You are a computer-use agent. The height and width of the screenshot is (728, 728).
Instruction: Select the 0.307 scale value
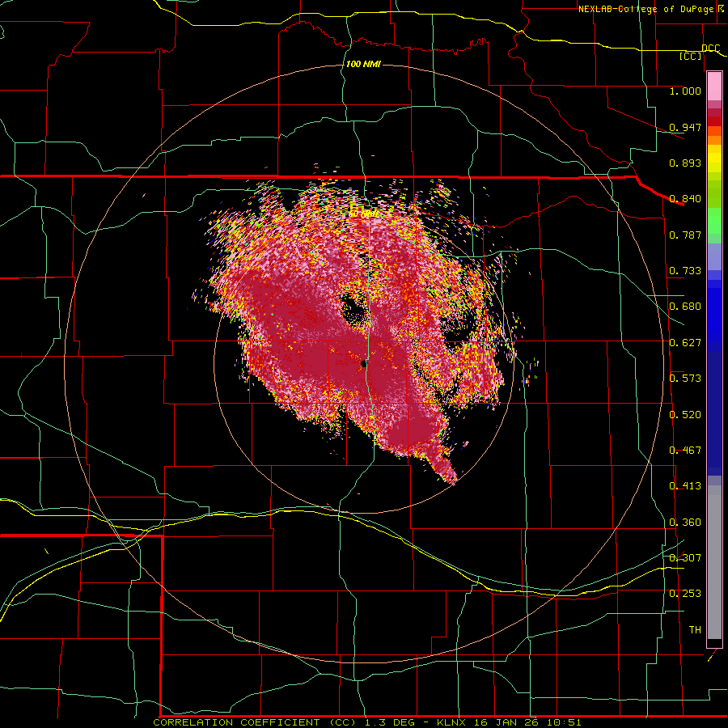(x=685, y=557)
